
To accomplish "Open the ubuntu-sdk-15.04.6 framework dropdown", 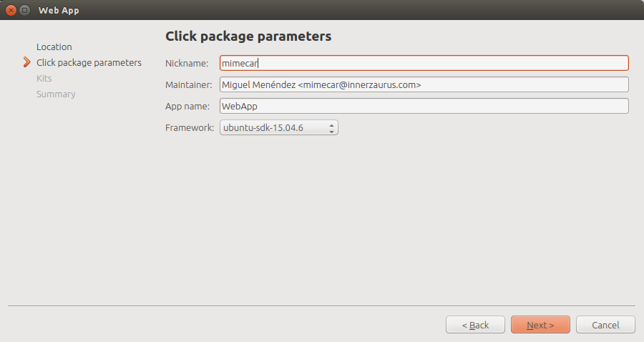I will pyautogui.click(x=279, y=127).
